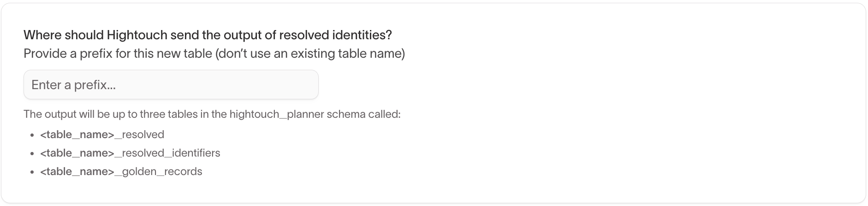Click bold "<table_name>" in the third bullet
Viewport: 868px width, 206px height.
[x=77, y=172]
